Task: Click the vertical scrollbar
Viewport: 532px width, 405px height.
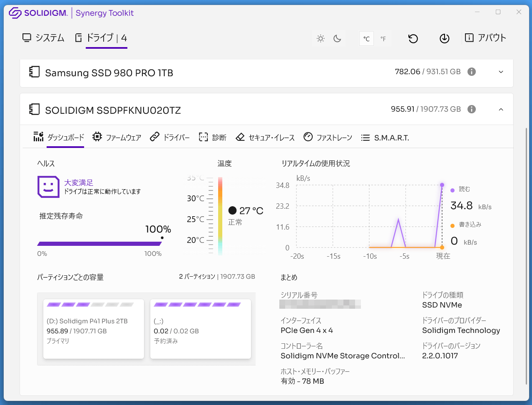Action: [x=527, y=256]
